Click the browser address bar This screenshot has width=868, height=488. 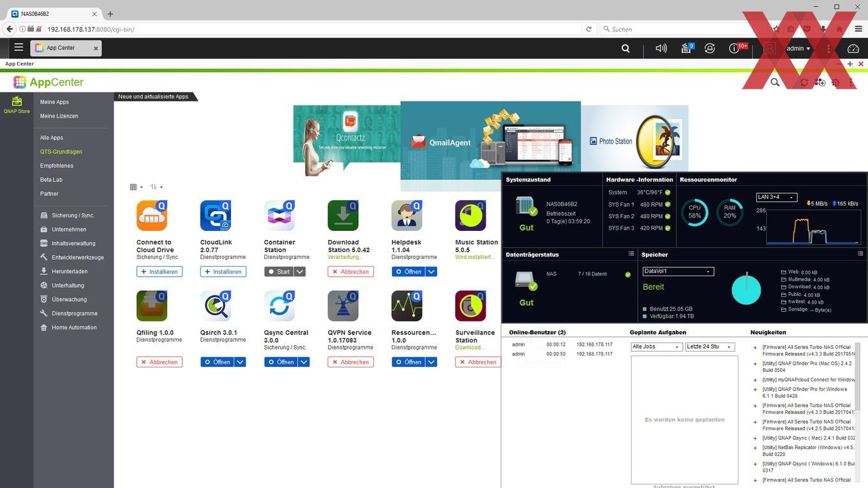[x=313, y=29]
